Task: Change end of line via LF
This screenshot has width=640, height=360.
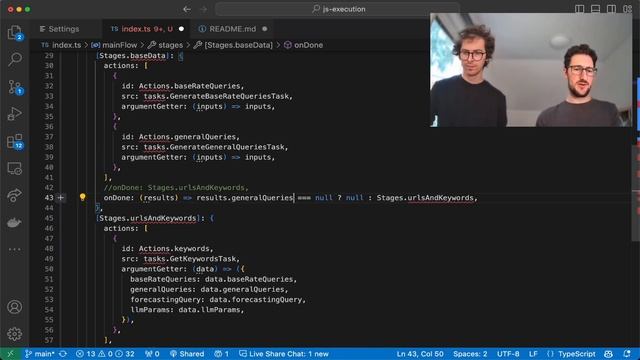Action: click(533, 354)
